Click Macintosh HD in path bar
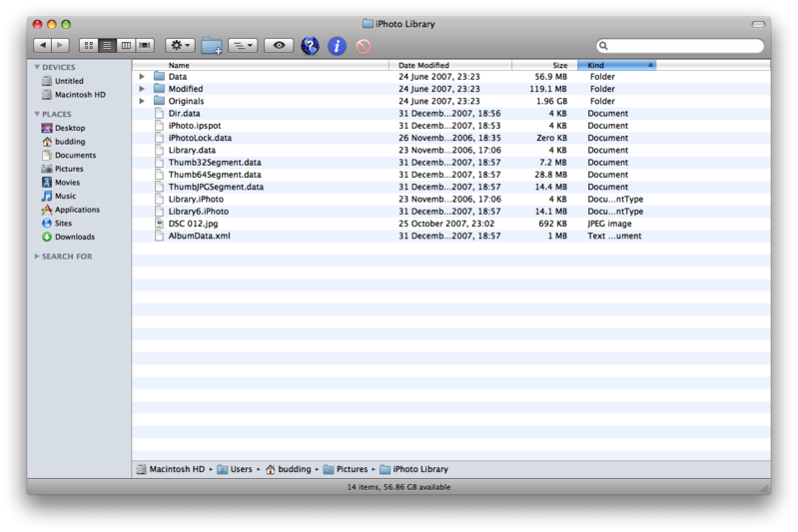The height and width of the screenshot is (532, 798). (x=171, y=469)
